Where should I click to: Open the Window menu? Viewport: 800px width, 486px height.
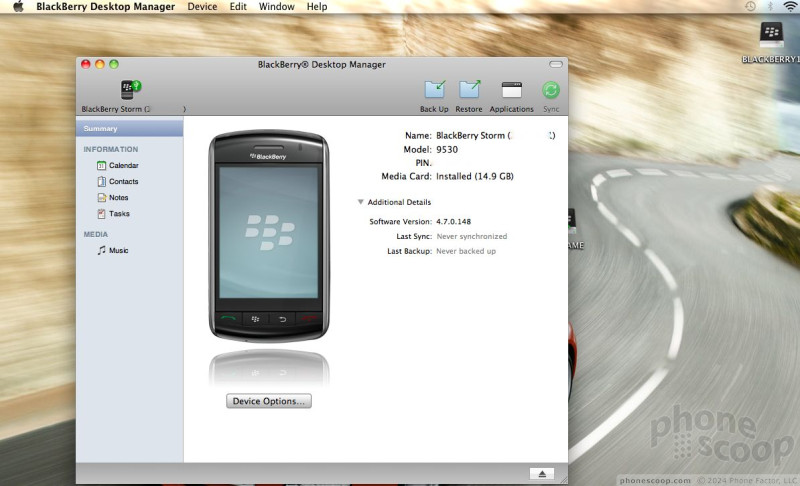point(277,7)
